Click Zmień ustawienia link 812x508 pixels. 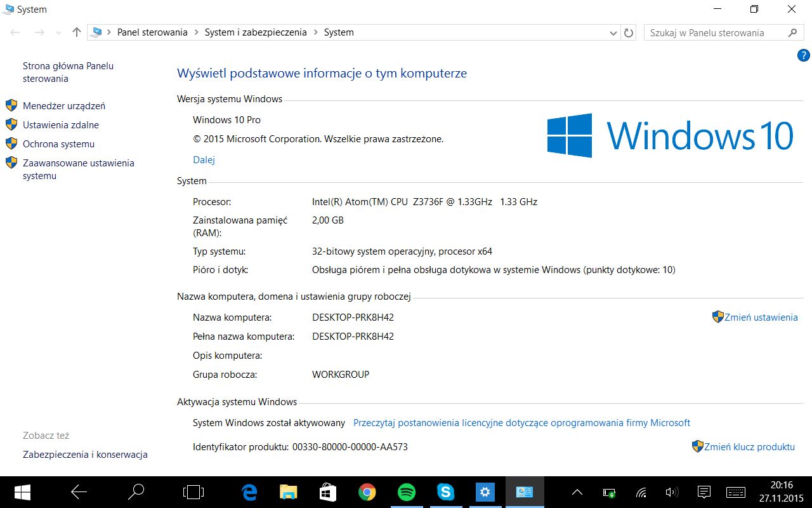761,317
